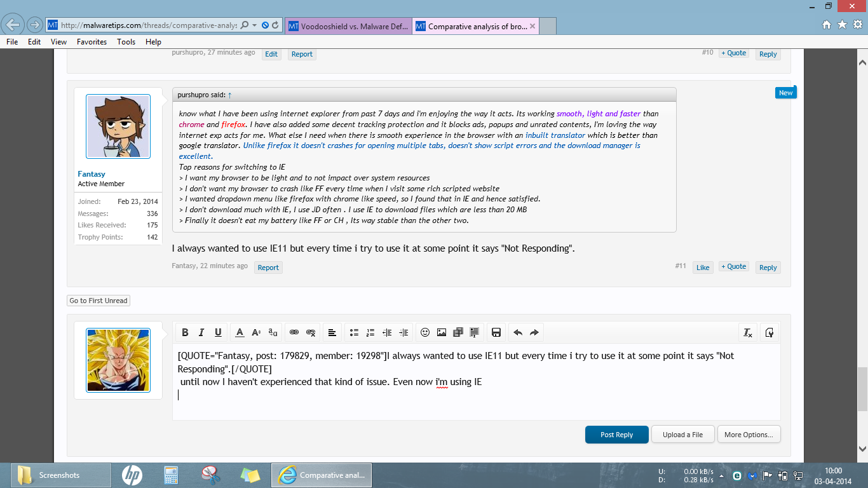Undo the last edit in reply editor

[x=518, y=332]
